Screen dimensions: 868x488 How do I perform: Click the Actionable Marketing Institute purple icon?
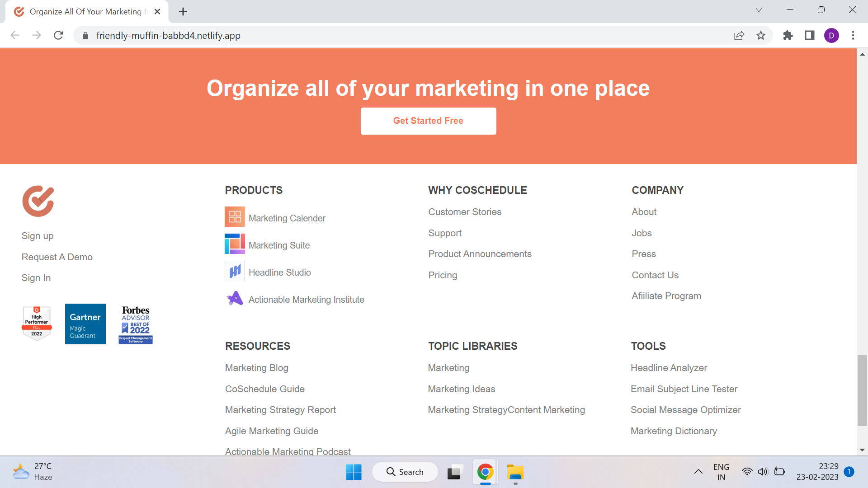[235, 298]
